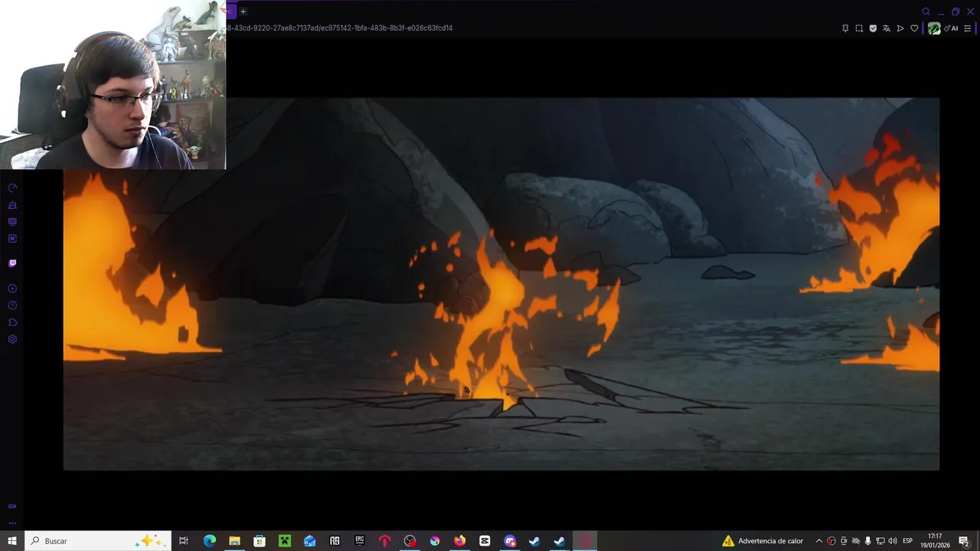This screenshot has height=551, width=980.
Task: Open Microsoft Store from taskbar
Action: 260,541
